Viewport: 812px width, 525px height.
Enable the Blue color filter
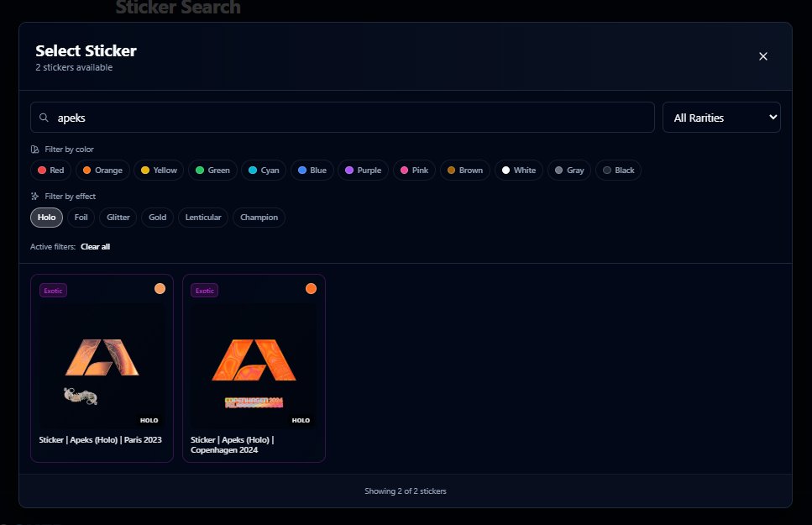click(312, 170)
